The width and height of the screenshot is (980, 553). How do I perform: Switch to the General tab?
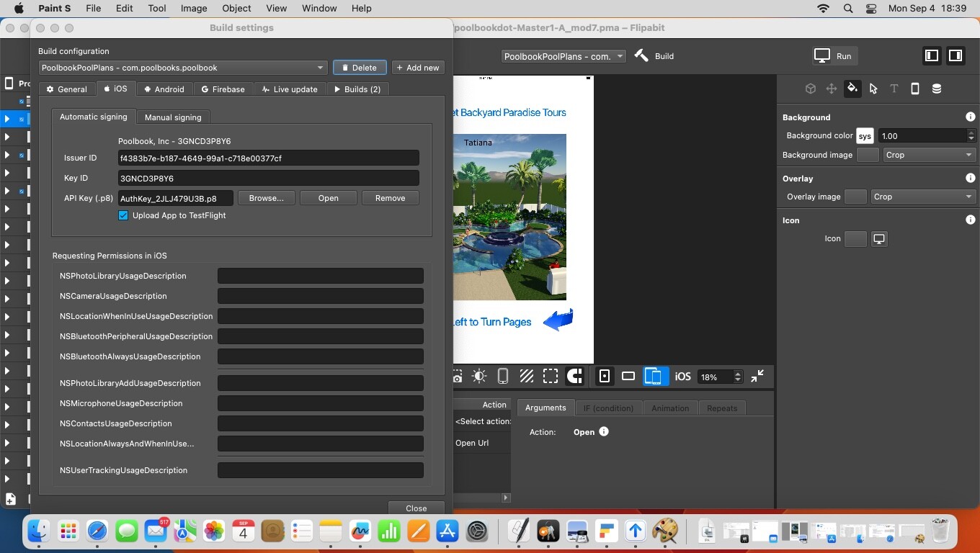pos(66,89)
